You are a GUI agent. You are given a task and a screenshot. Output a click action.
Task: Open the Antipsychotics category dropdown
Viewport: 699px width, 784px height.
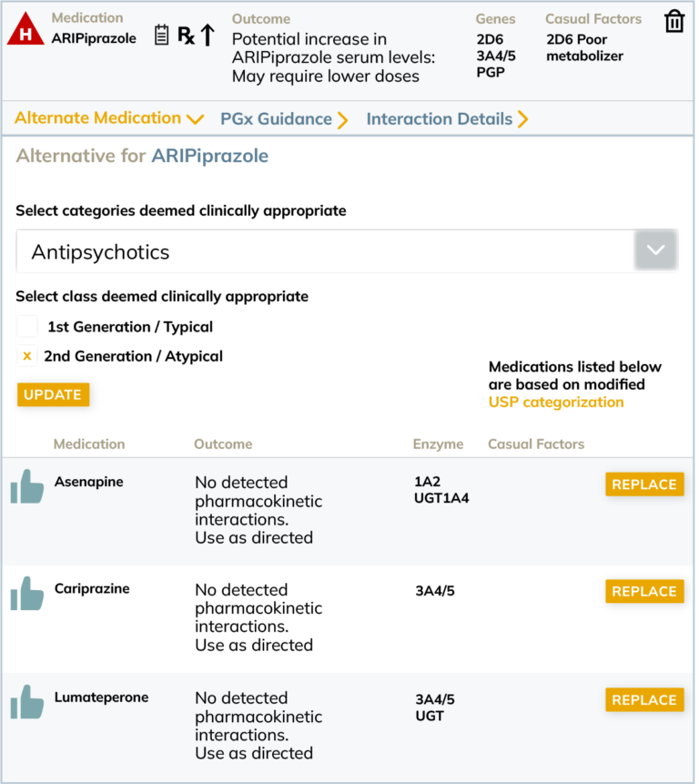(x=655, y=250)
